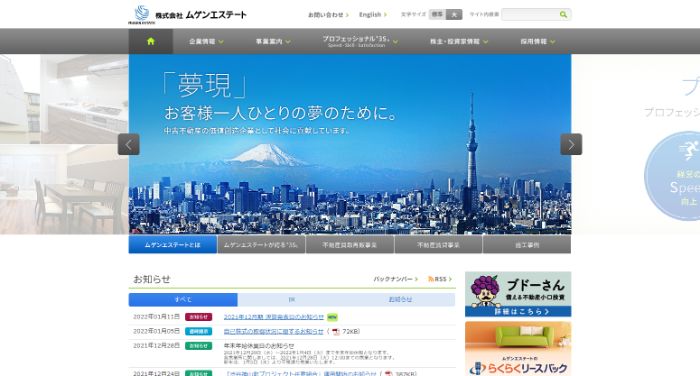
Task: Open the バックナンバー link
Action: pos(396,279)
